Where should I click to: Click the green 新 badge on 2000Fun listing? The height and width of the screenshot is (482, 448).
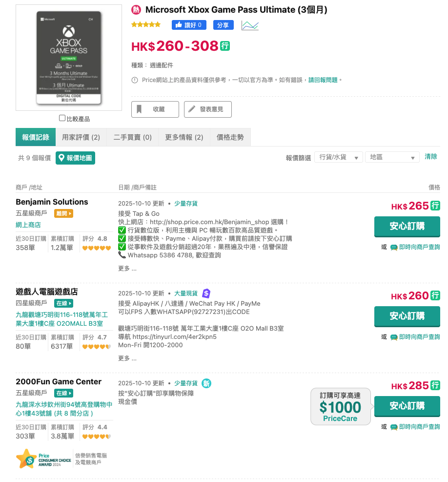(207, 383)
